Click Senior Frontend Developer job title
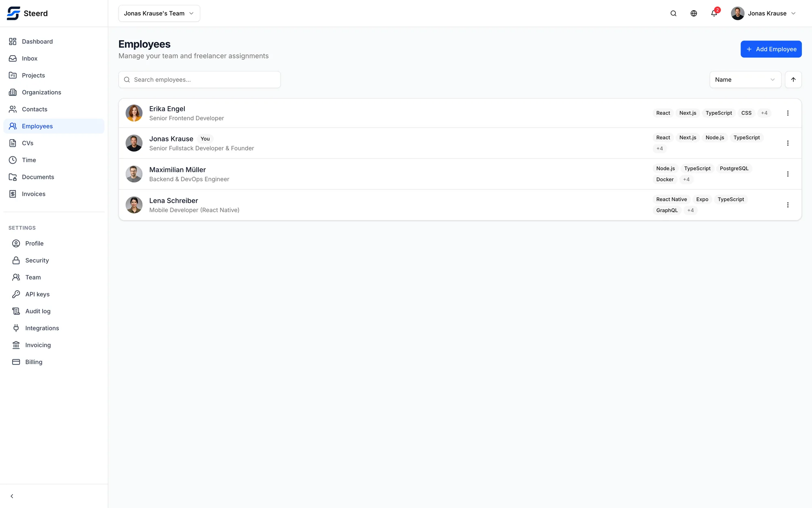Screen dimensions: 812x508 pos(186,118)
